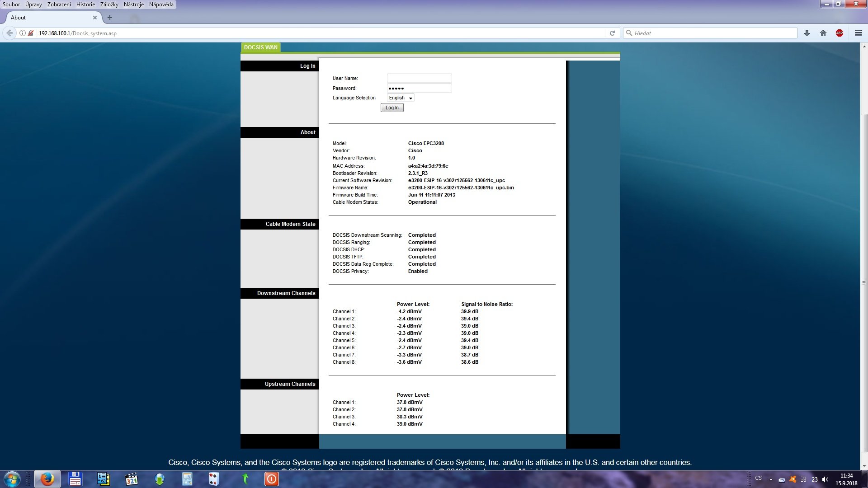Click the Hledat search box
Viewport: 868px width, 488px height.
pos(710,33)
